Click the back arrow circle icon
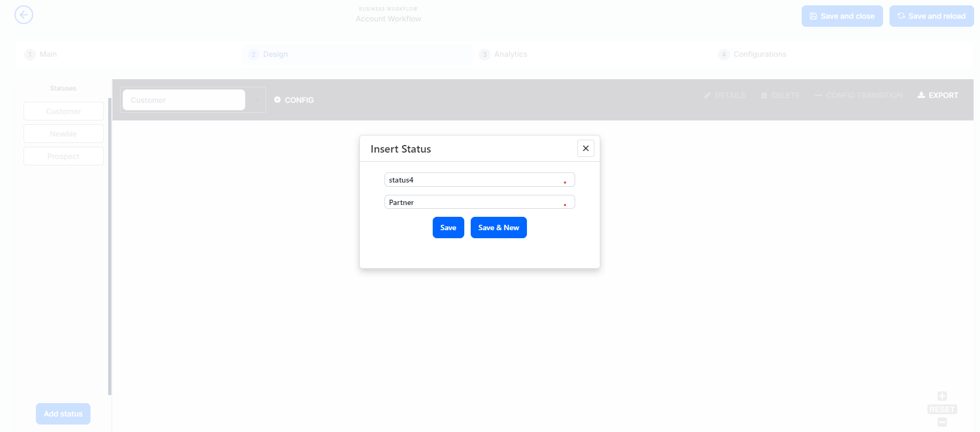This screenshot has height=432, width=980. tap(24, 15)
